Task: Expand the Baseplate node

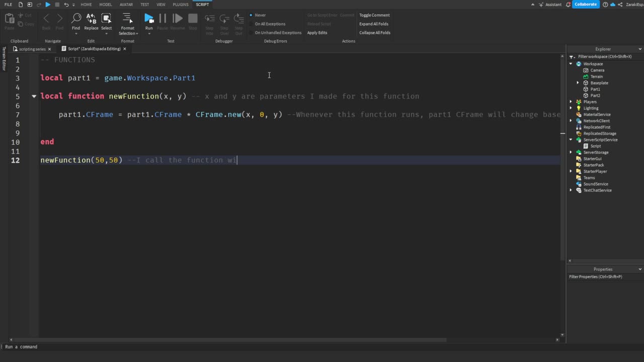Action: [x=578, y=83]
